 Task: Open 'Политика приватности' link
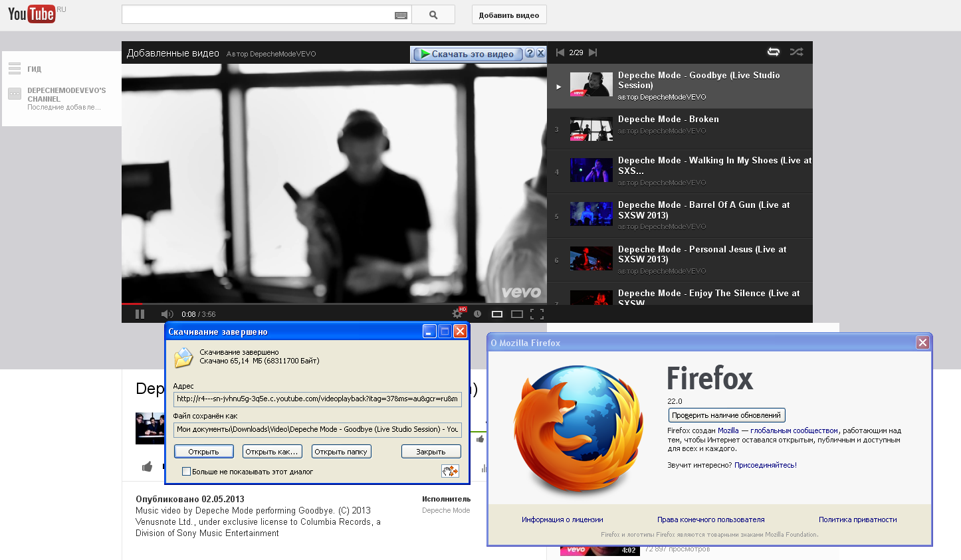click(857, 519)
